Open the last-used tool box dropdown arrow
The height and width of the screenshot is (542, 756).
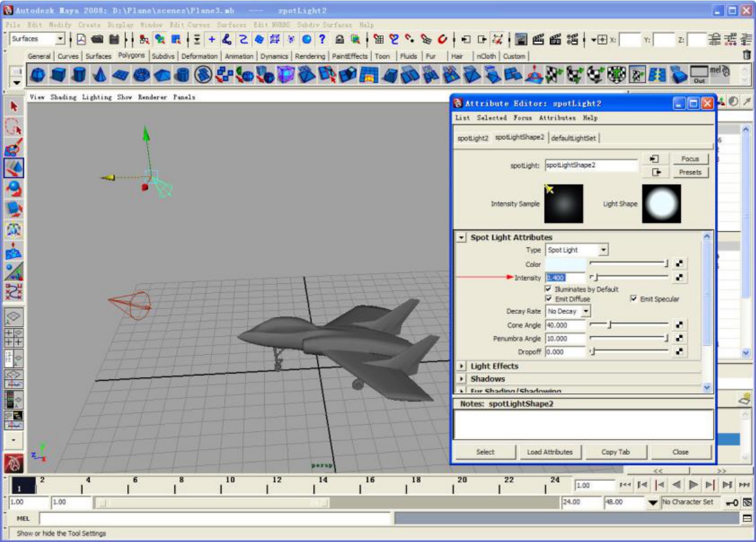14,441
